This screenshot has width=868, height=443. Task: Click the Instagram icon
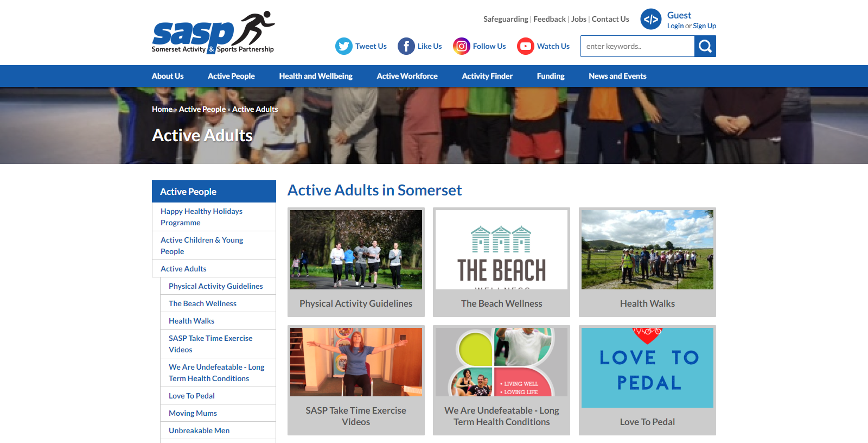(462, 46)
